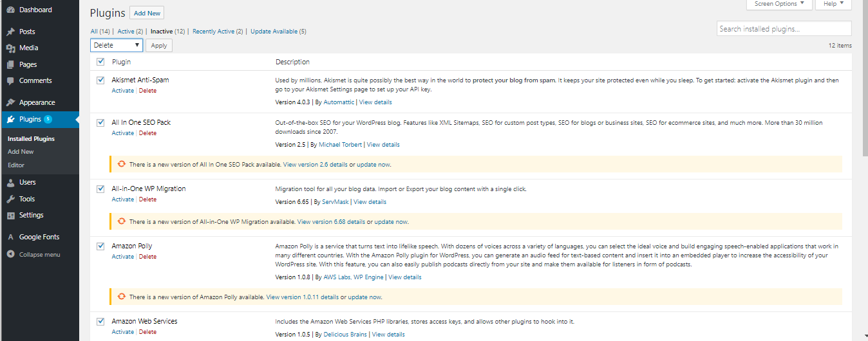Screen dimensions: 868x341
Task: Uncheck the Amazon Web Services checkbox
Action: 100,321
